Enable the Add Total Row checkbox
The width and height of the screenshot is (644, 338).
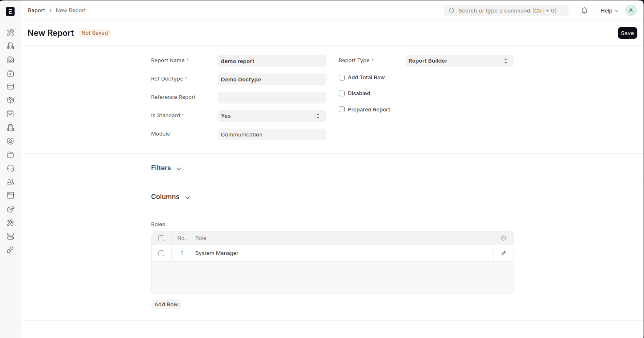click(342, 78)
